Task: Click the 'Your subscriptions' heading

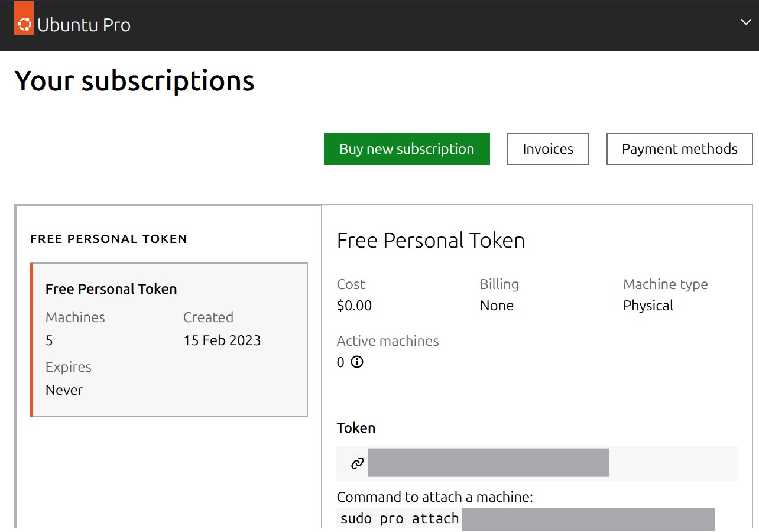Action: [x=134, y=81]
